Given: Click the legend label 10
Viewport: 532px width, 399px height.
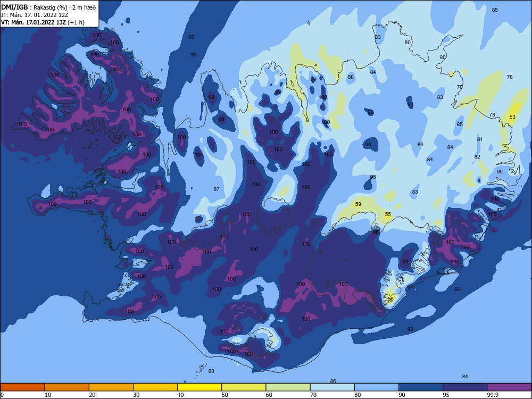Looking at the screenshot, I should point(48,395).
